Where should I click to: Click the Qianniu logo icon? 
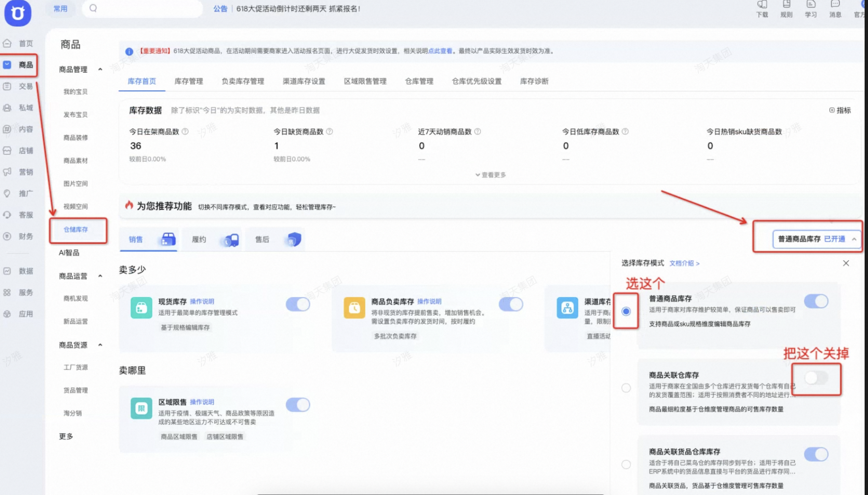18,13
